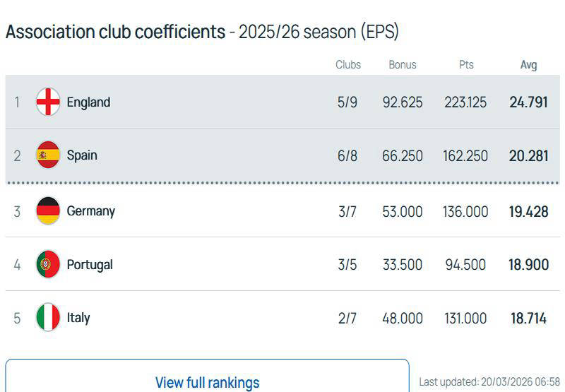Click the England flag icon
This screenshot has height=392, width=565.
(x=48, y=102)
